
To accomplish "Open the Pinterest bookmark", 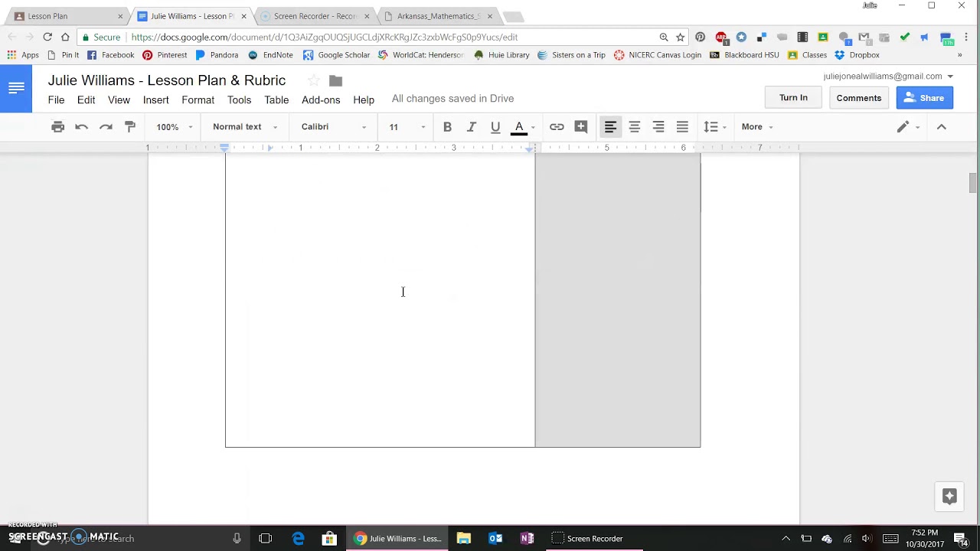I will coord(165,55).
